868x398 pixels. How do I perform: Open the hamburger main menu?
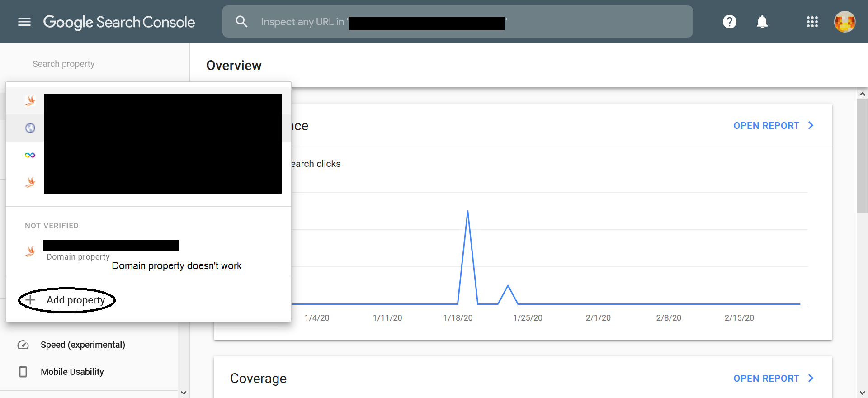pyautogui.click(x=24, y=22)
